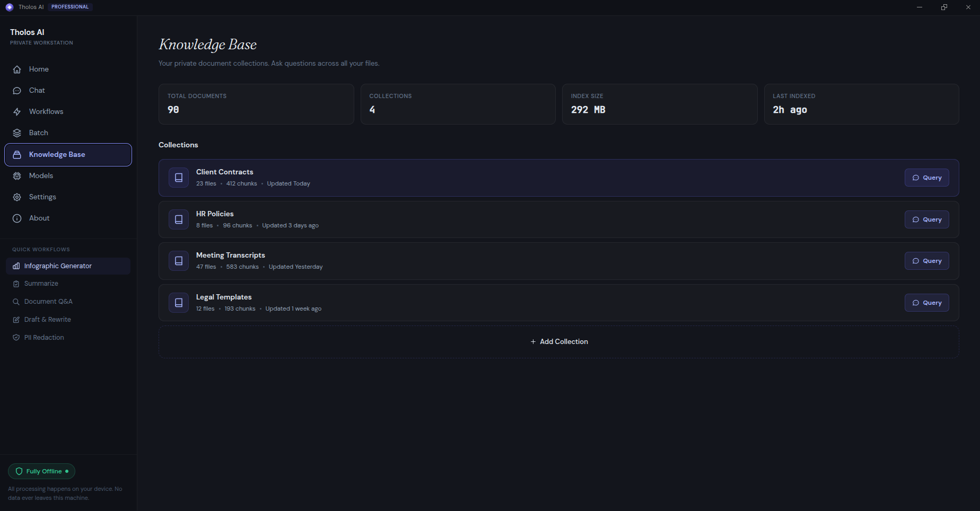Click the Workflows lightning bolt icon

click(x=17, y=112)
